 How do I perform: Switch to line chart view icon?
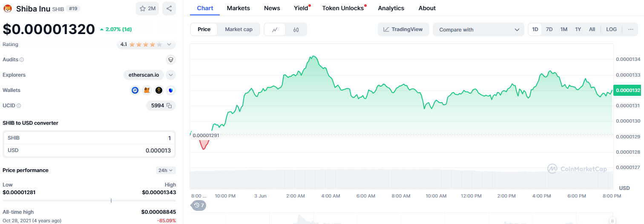275,29
